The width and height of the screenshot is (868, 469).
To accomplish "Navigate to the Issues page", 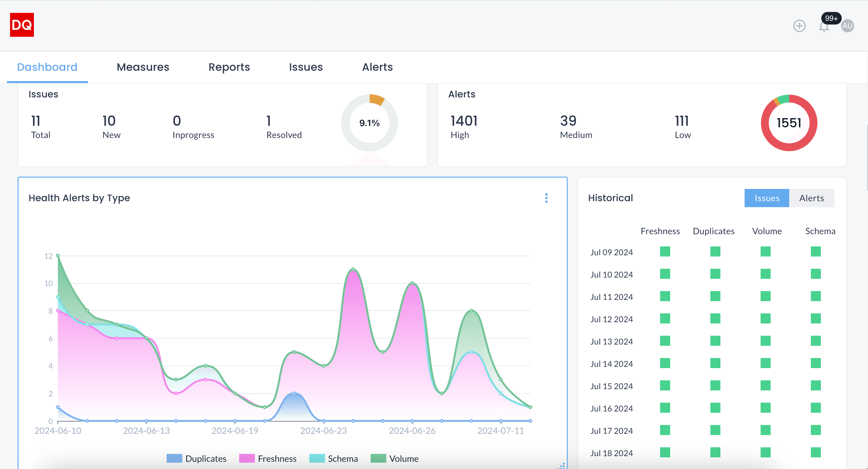I will tap(306, 67).
